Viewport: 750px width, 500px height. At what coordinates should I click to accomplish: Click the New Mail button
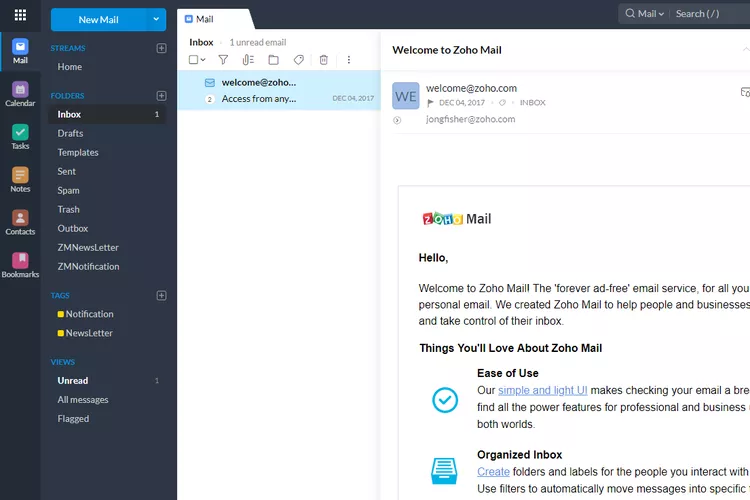pyautogui.click(x=98, y=19)
